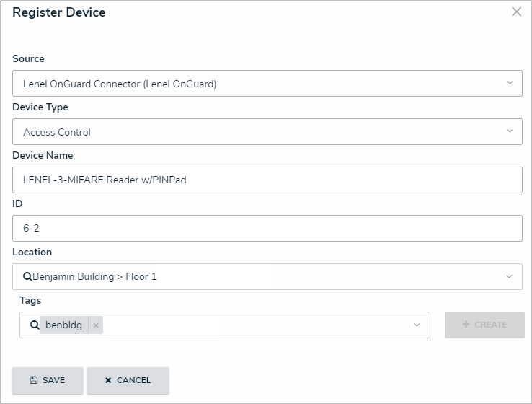
Task: Click the search icon in the Location field
Action: 27,276
